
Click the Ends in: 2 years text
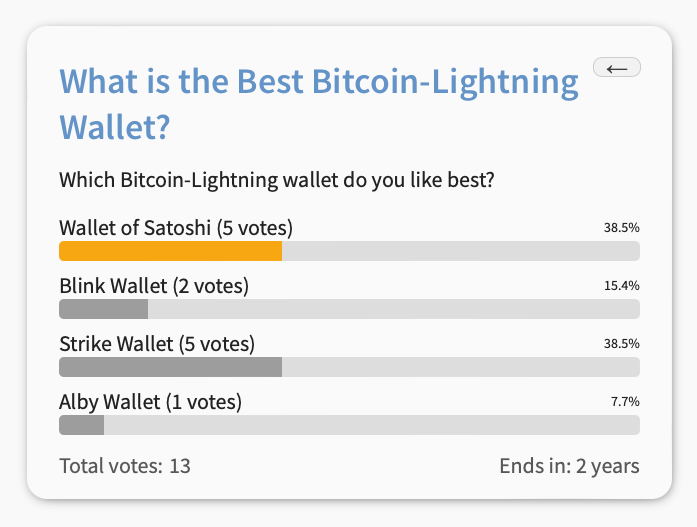(x=569, y=466)
